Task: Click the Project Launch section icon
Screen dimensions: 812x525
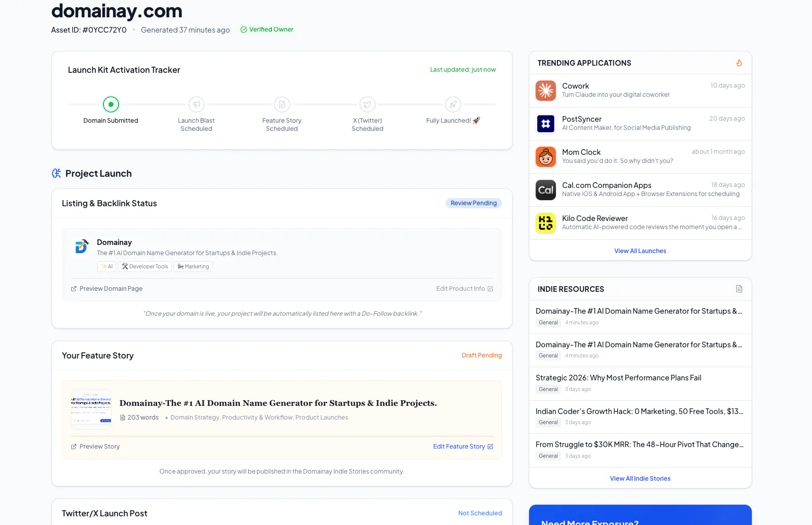Action: pos(56,174)
